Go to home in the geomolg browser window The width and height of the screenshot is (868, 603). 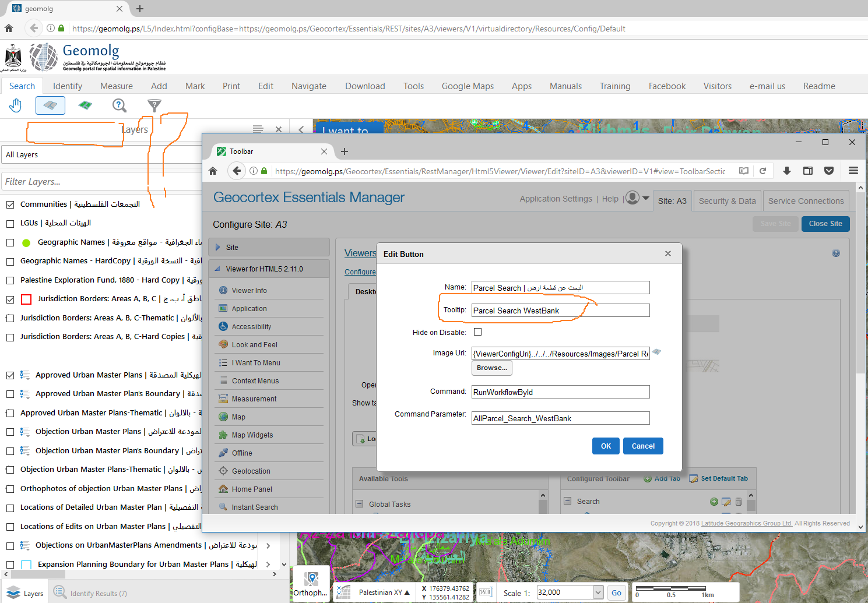tap(9, 28)
